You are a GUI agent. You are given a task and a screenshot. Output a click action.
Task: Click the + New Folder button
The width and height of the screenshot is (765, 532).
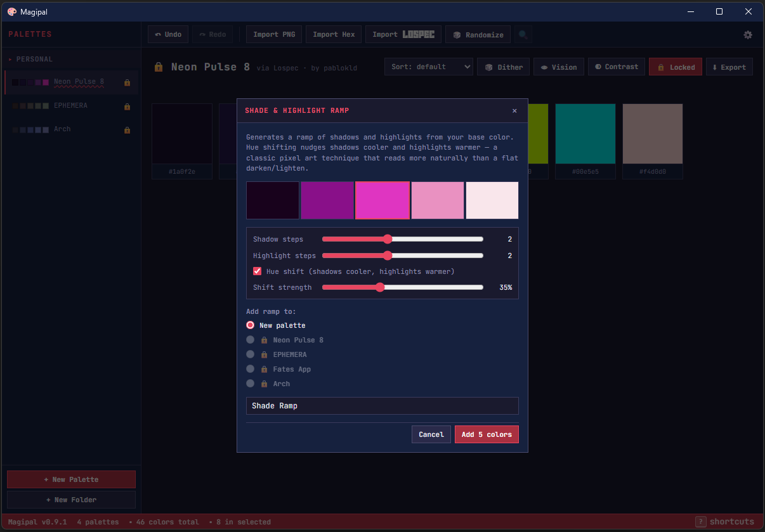click(71, 500)
